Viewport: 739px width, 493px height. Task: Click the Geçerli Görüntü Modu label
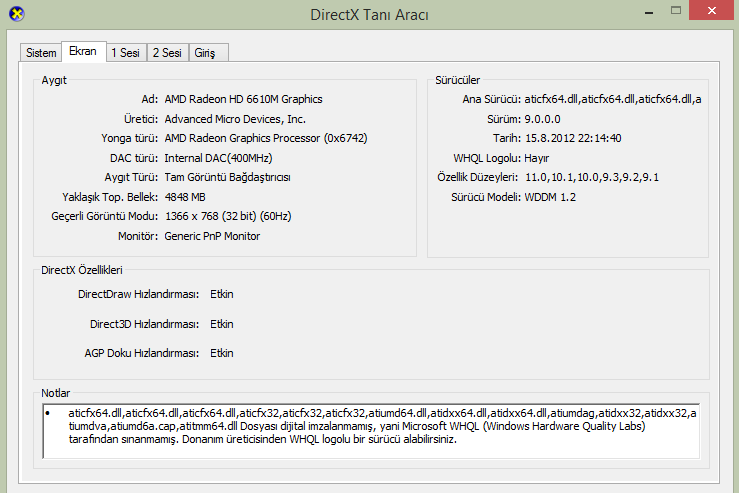[x=105, y=216]
